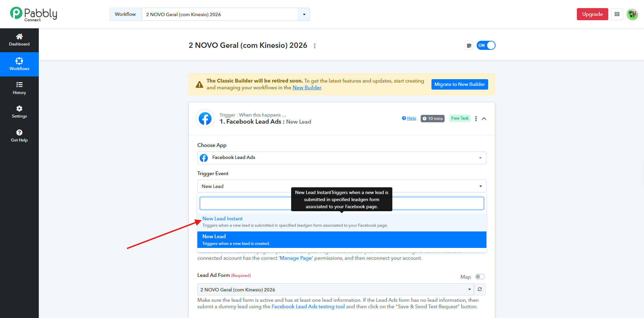The width and height of the screenshot is (644, 318).
Task: Open the Dashboard sidebar item
Action: tap(19, 40)
